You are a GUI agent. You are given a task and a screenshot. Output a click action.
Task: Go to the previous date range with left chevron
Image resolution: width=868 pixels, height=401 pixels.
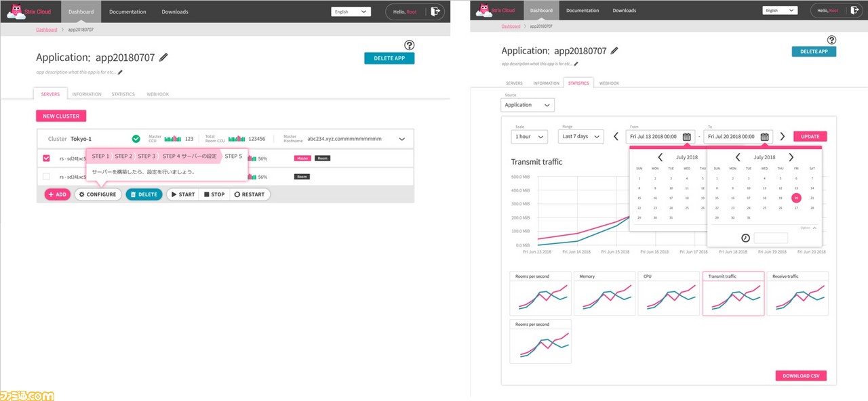(x=616, y=136)
